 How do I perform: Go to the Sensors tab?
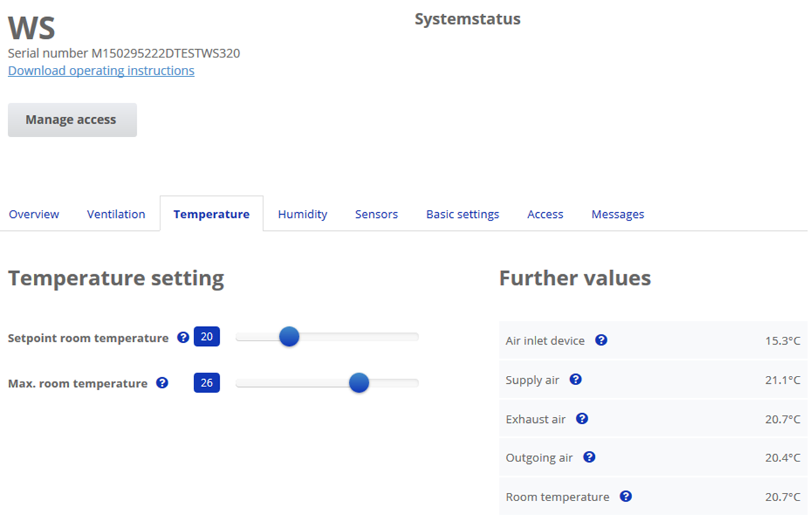(376, 214)
